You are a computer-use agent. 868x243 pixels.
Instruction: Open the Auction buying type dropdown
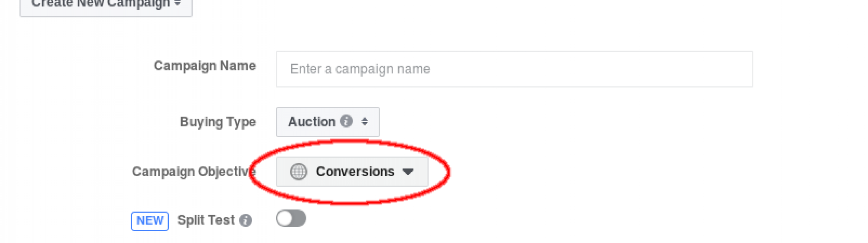[x=328, y=122]
